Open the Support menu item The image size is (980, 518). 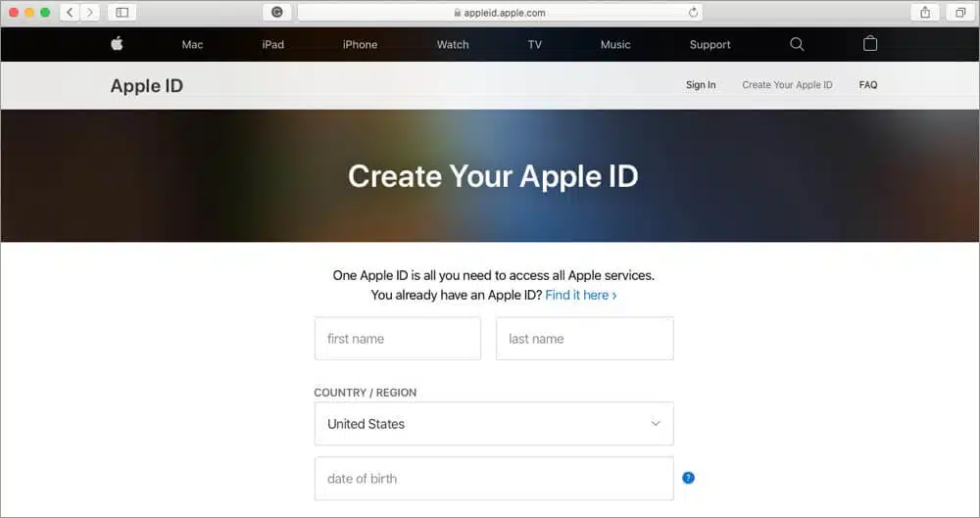pyautogui.click(x=710, y=44)
